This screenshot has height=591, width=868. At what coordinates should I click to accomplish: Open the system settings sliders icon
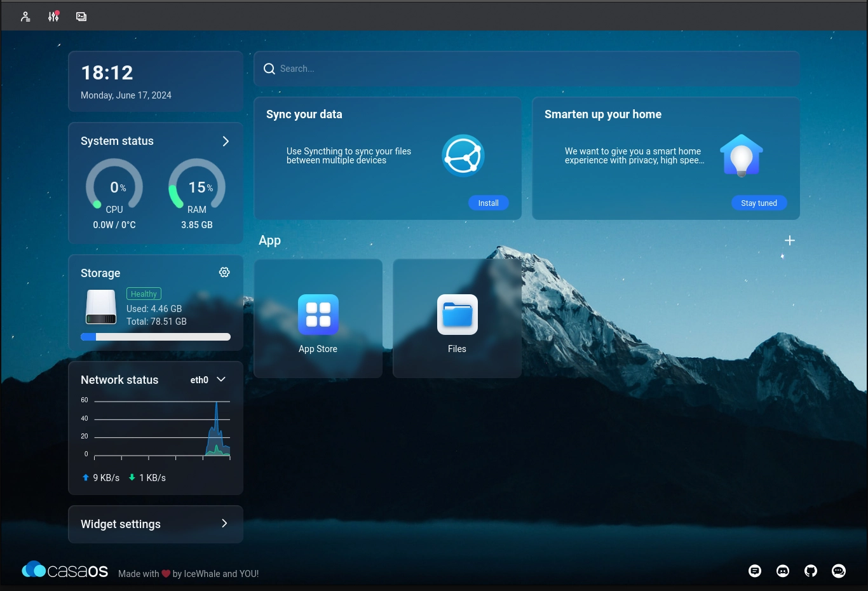click(53, 17)
